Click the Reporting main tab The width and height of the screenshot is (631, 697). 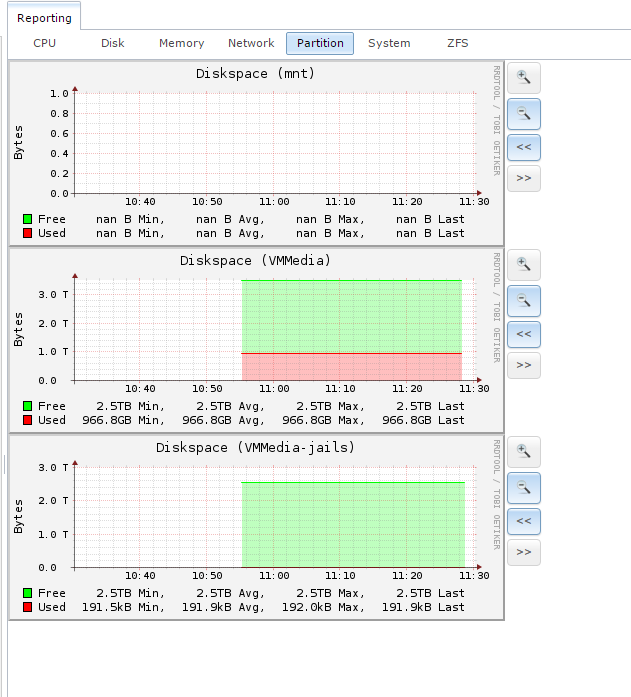coord(44,18)
